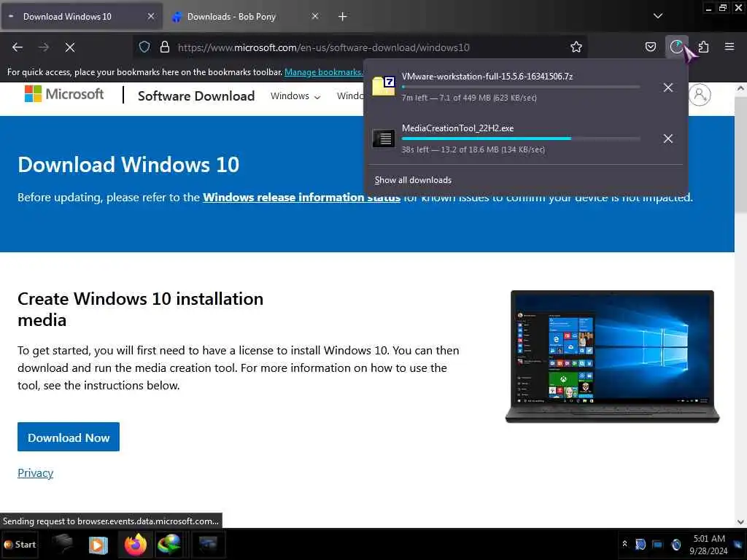Open the monitor icon on the taskbar
Screen dimensions: 747x560
(x=208, y=544)
